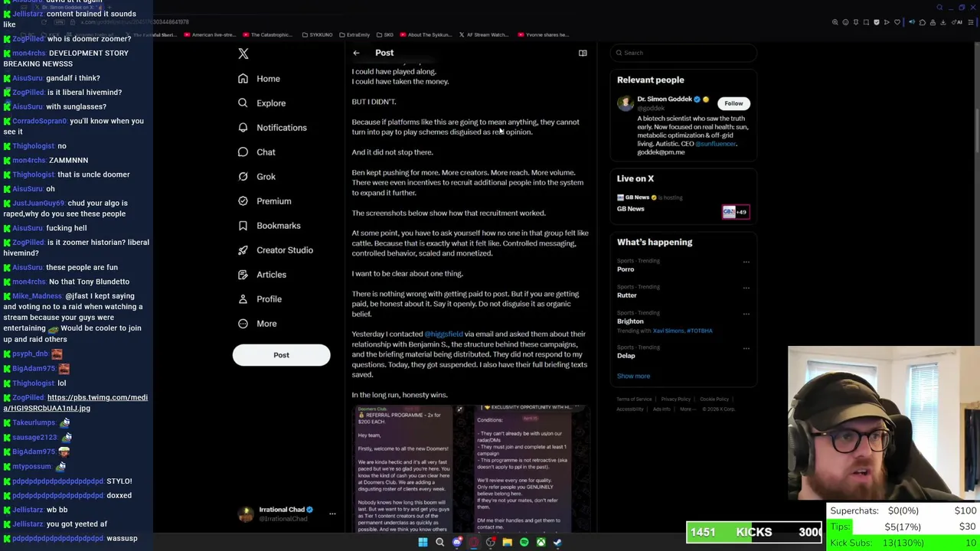
Task: Open Windows taskbar search
Action: [439, 543]
